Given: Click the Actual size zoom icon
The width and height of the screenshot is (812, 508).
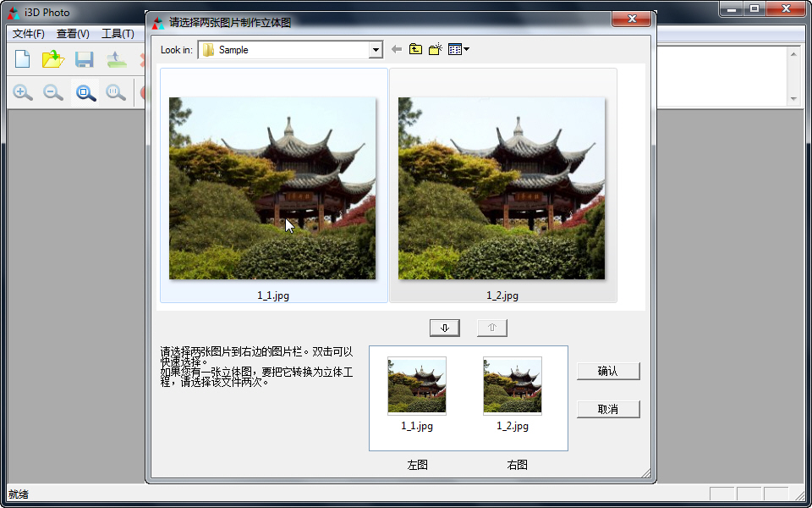Looking at the screenshot, I should 116,93.
